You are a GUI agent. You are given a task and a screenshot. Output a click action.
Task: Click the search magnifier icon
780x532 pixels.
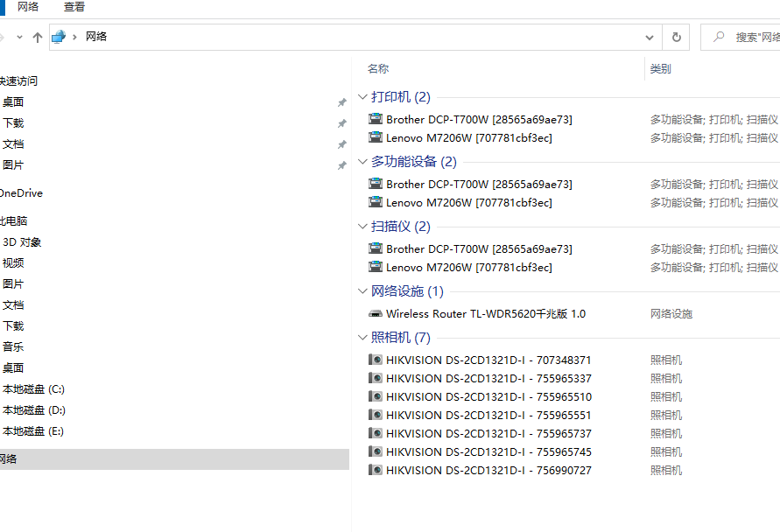(719, 37)
